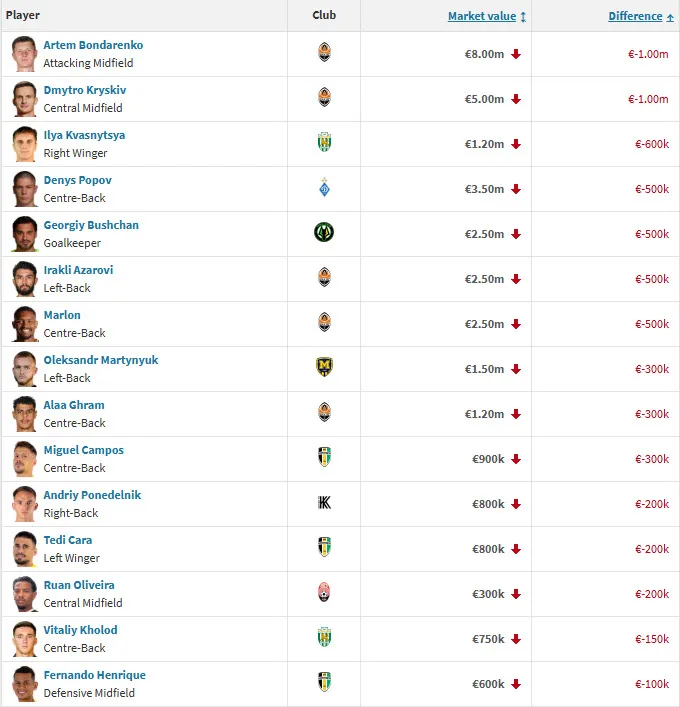
Task: Click the red down arrow beside €8.00m
Action: (x=516, y=54)
